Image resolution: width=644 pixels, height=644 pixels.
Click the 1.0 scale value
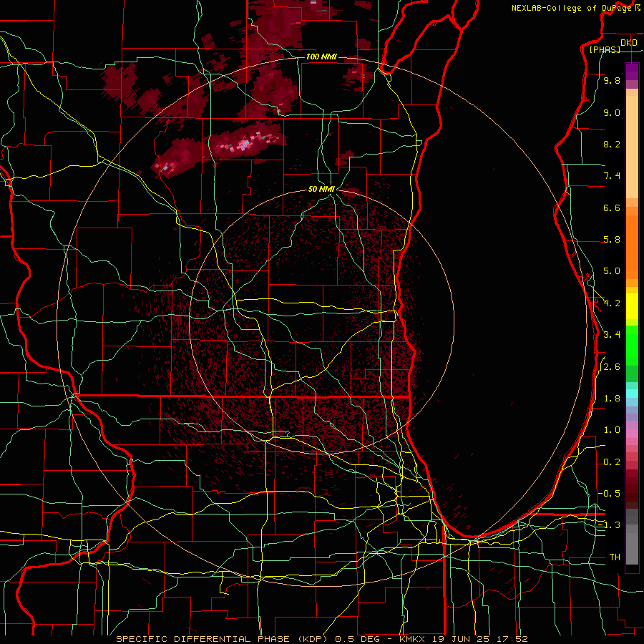coord(612,430)
